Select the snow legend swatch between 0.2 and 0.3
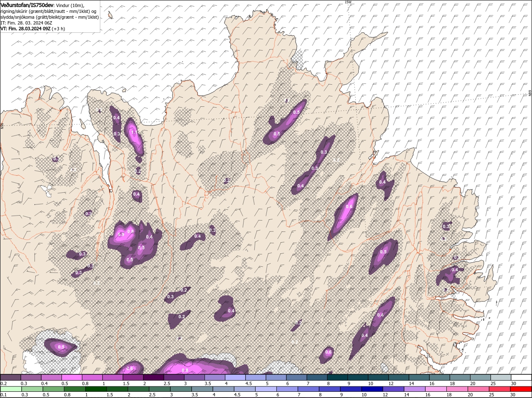This screenshot has height=398, width=532. pyautogui.click(x=10, y=377)
